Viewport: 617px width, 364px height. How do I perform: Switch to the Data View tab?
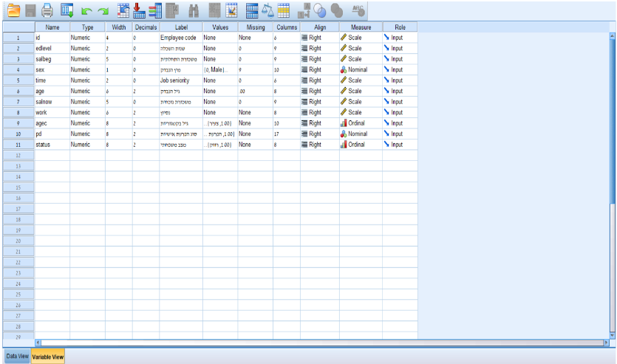[17, 356]
